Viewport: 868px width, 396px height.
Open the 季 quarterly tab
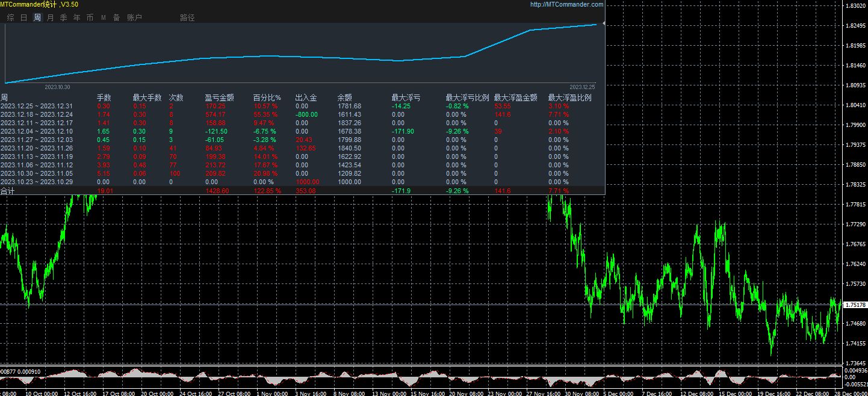63,17
